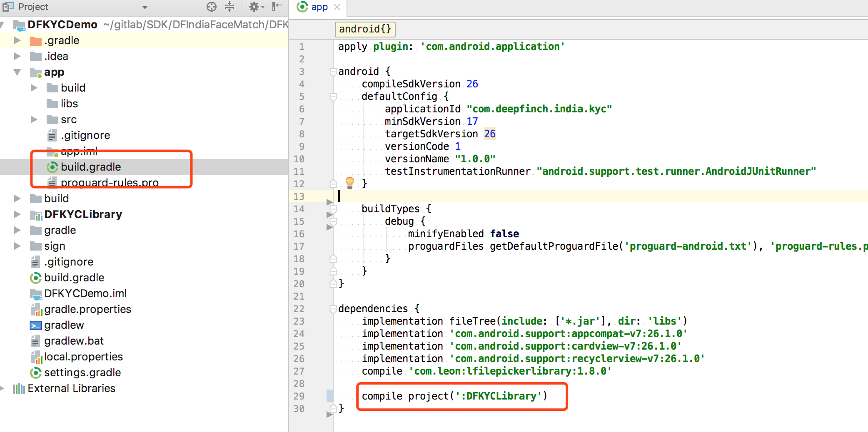Click the versionName "1.0.0" value
Viewport: 868px width, 432px height.
click(x=475, y=159)
